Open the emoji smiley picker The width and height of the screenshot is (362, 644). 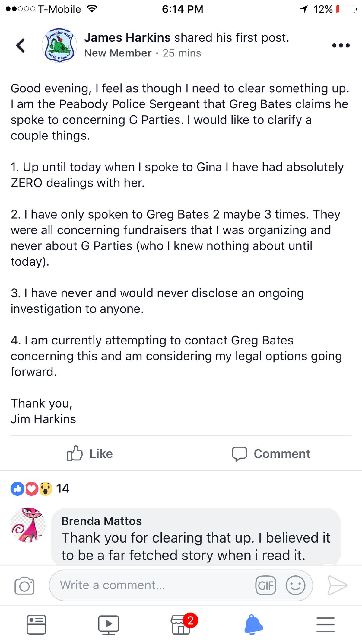(295, 585)
